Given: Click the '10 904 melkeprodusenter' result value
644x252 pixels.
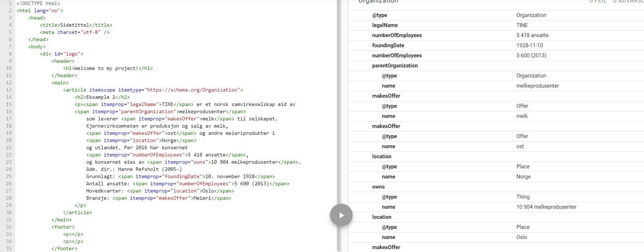Looking at the screenshot, I should (546, 207).
